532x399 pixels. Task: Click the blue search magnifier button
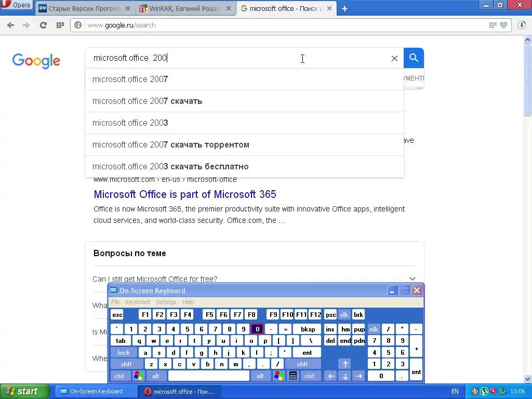point(414,58)
